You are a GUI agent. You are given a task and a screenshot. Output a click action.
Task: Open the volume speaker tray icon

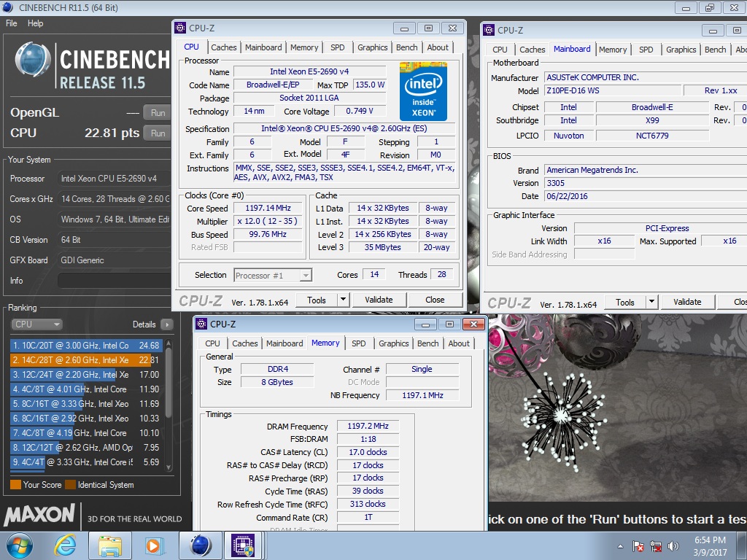click(673, 546)
